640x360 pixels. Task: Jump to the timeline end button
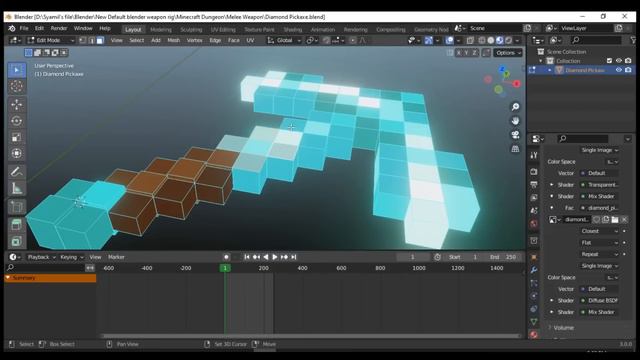[x=293, y=257]
